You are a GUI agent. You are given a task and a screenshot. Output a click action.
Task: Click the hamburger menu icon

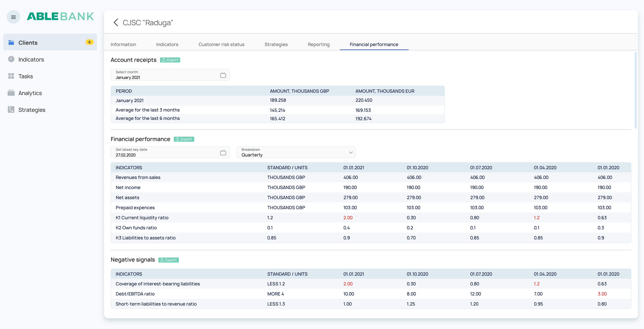[x=13, y=17]
